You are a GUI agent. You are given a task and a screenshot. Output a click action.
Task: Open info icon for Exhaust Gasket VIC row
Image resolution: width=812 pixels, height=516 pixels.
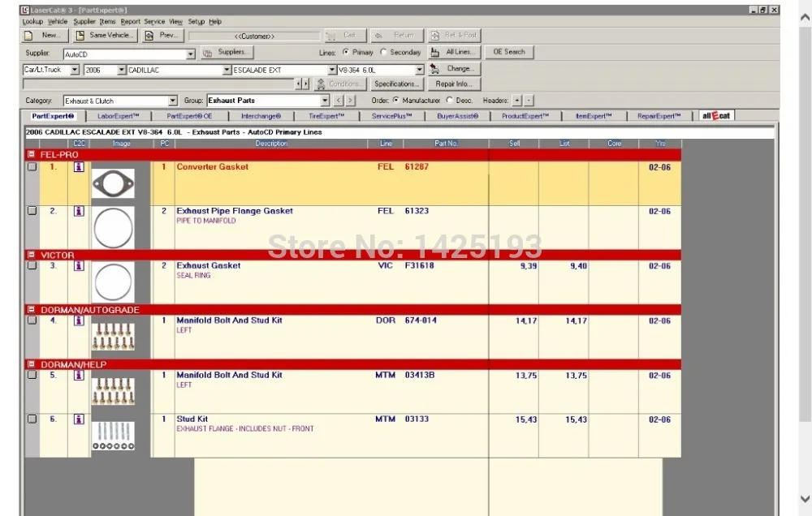tap(79, 265)
